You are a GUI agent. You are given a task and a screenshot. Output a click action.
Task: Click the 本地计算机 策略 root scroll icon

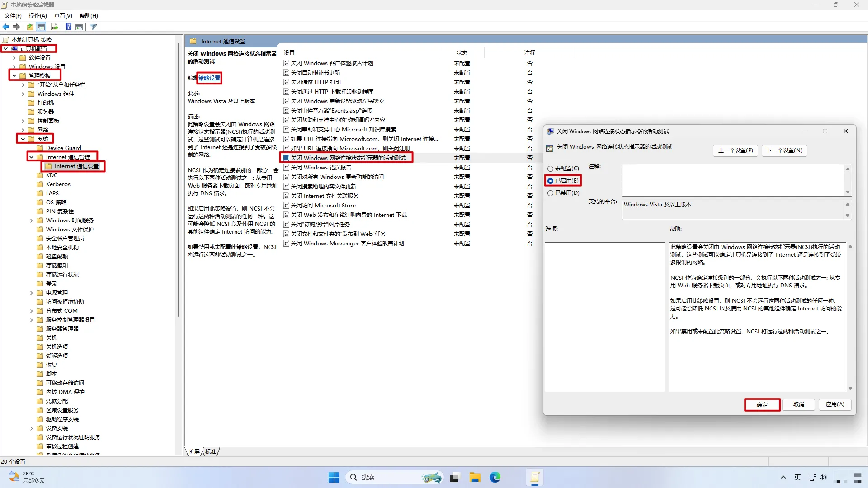pos(6,40)
